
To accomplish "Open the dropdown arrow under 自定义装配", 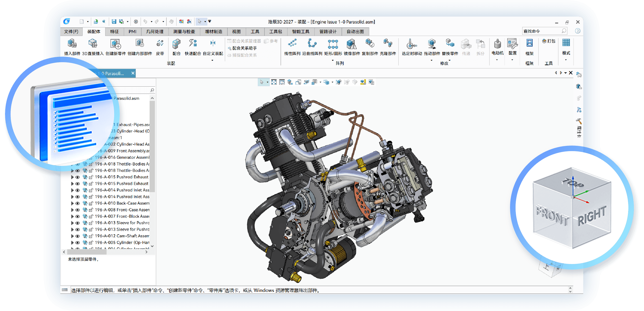I will (x=212, y=60).
